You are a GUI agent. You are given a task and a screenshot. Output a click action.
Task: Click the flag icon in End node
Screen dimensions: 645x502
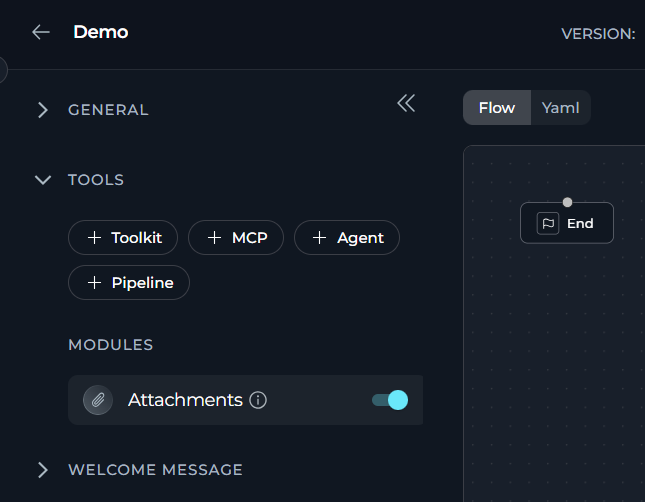click(x=548, y=223)
